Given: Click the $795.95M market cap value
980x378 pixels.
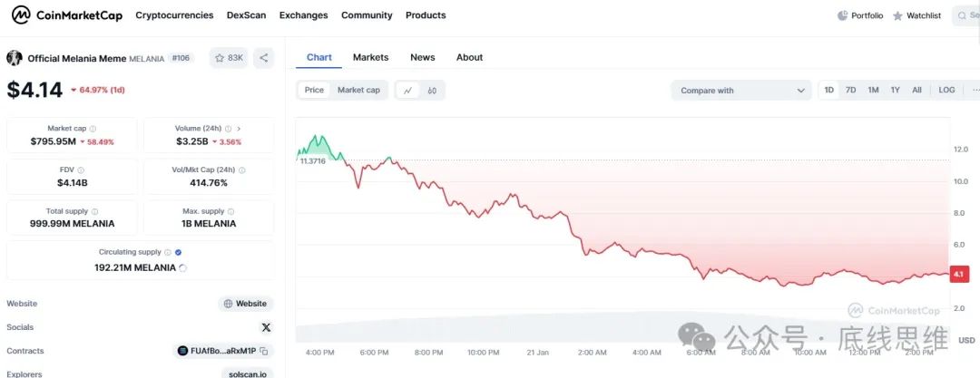Looking at the screenshot, I should (x=54, y=141).
